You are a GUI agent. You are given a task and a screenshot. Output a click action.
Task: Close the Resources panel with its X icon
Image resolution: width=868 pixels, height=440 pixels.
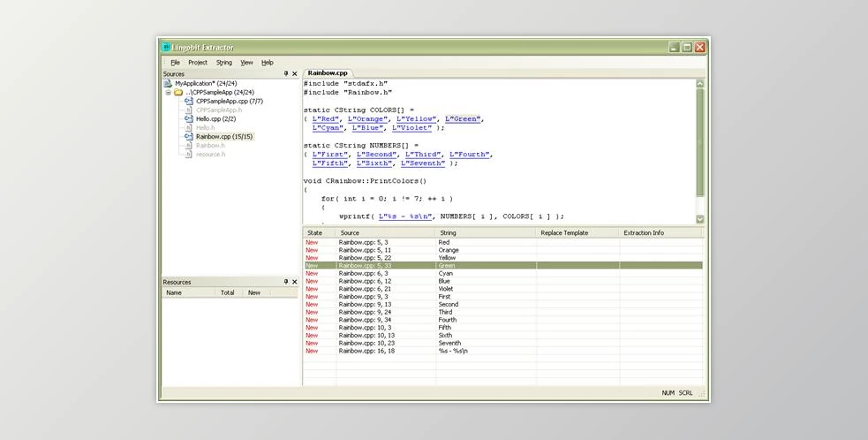click(295, 282)
